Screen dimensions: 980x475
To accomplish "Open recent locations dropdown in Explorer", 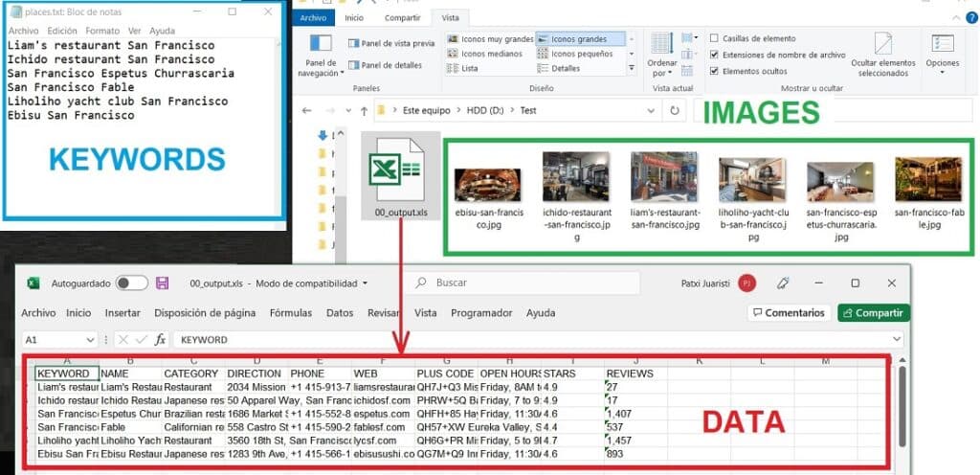I will [348, 111].
